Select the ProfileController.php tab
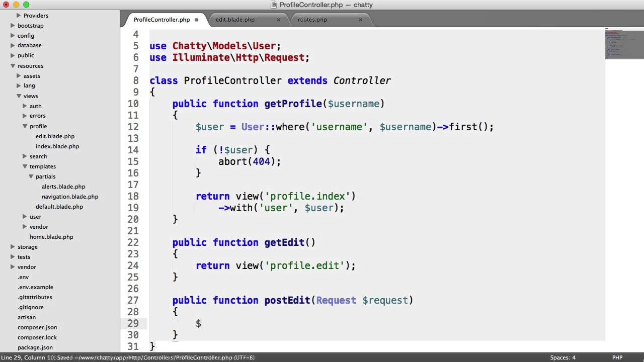The height and width of the screenshot is (362, 644). click(162, 20)
